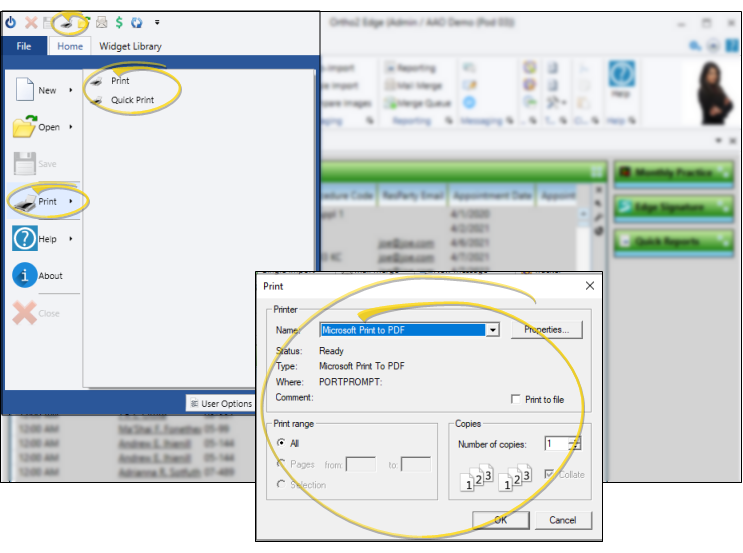Click the green dollar sign icon
Screen dimensions: 743x553
[x=120, y=21]
